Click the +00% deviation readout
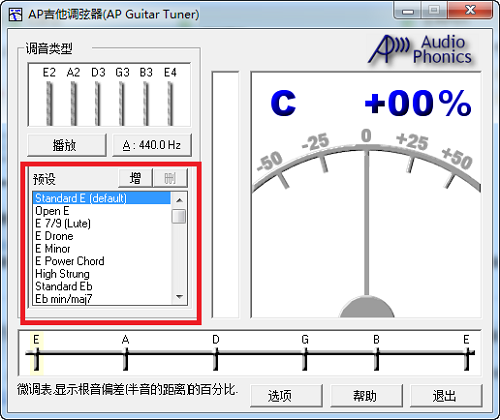The width and height of the screenshot is (500, 420). click(x=418, y=103)
